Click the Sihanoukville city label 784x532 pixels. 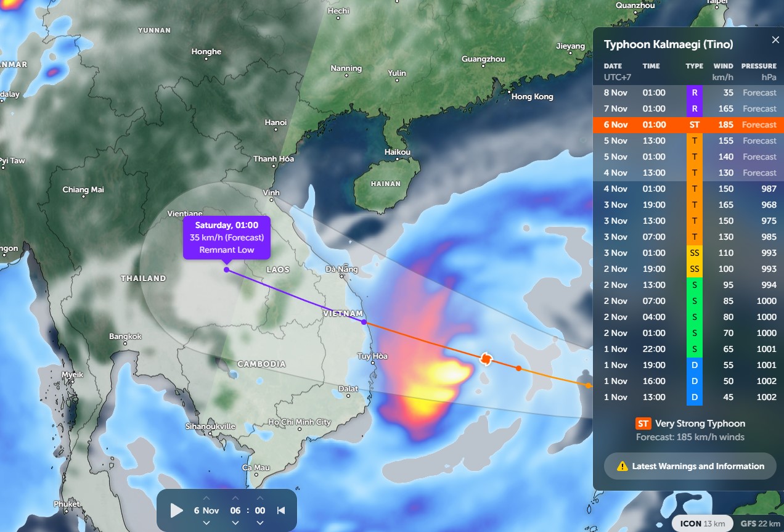click(210, 426)
